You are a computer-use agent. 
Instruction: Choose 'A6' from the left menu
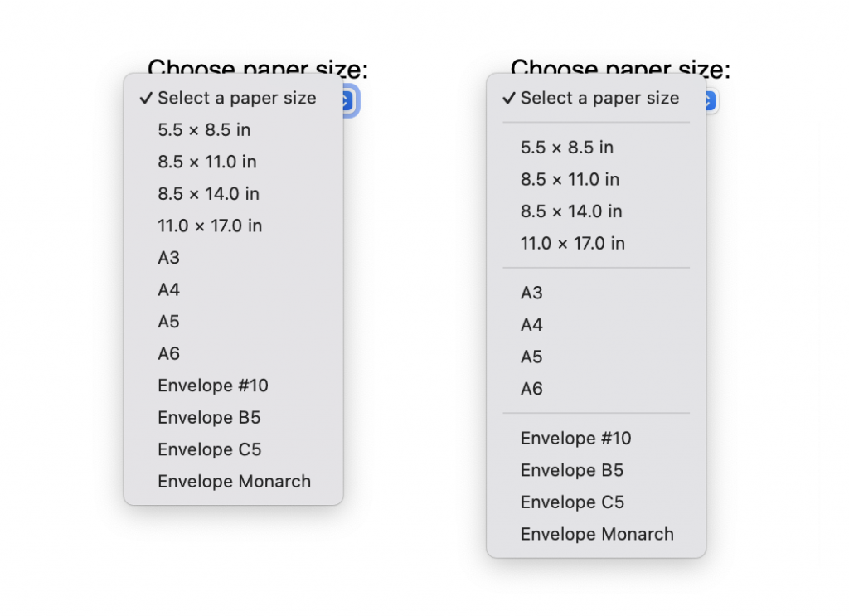[168, 353]
